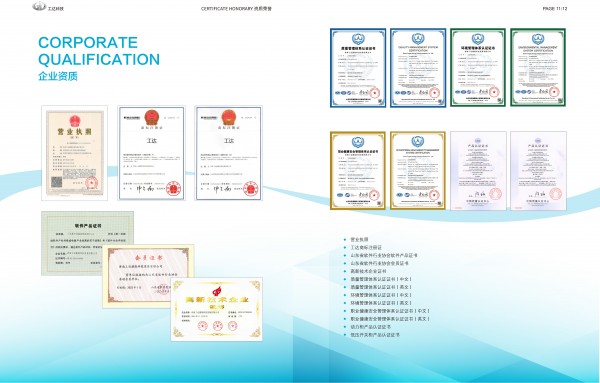Open the business license certificate image (营业执照)
The height and width of the screenshot is (383, 600).
pyautogui.click(x=75, y=153)
